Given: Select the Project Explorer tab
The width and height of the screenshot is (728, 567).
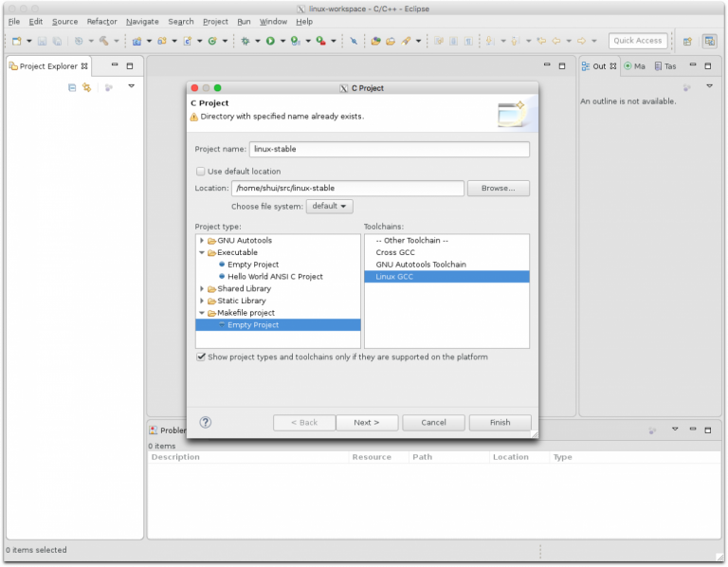Looking at the screenshot, I should click(x=48, y=66).
